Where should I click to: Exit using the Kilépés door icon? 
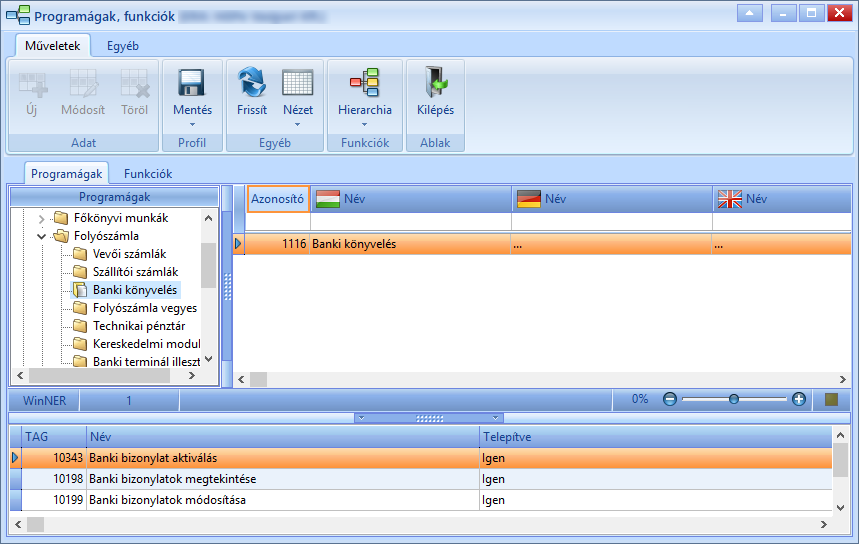click(x=435, y=83)
